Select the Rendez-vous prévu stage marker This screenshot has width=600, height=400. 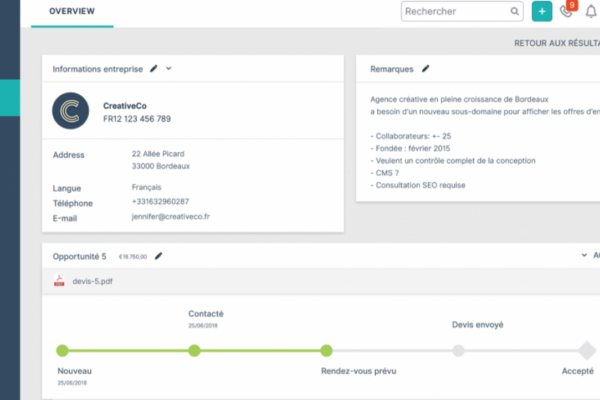pos(326,351)
